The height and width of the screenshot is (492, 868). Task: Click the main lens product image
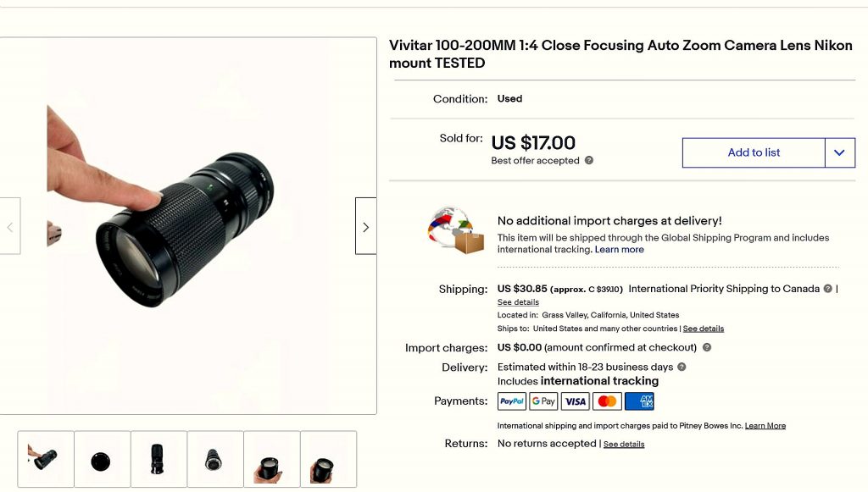[x=188, y=226]
